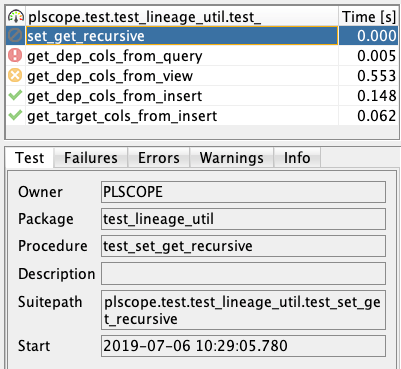Click the Start timestamp field
401x369 pixels.
tap(243, 346)
